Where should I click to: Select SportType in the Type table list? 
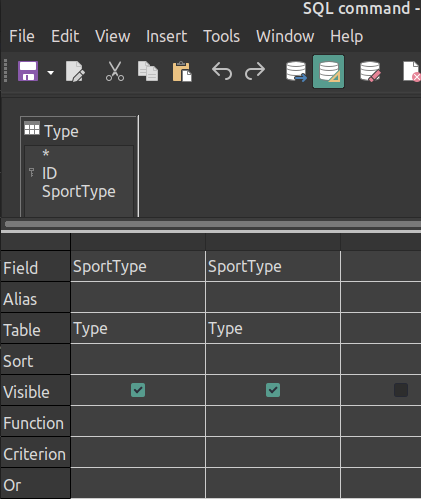pyautogui.click(x=79, y=192)
